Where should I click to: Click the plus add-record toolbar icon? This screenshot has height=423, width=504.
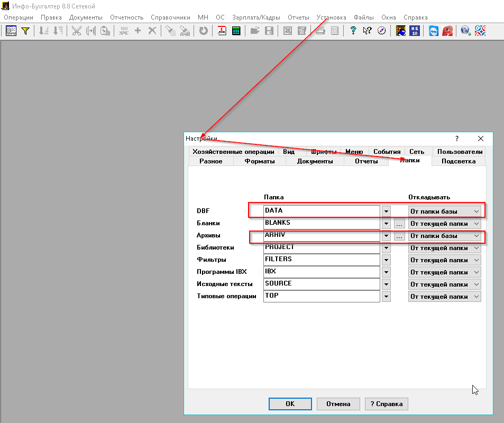coord(138,31)
